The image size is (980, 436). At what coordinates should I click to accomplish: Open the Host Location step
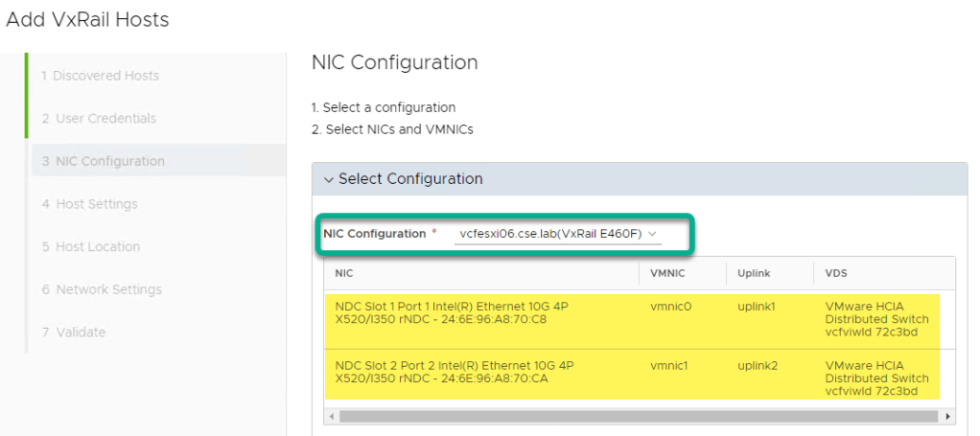coord(91,246)
